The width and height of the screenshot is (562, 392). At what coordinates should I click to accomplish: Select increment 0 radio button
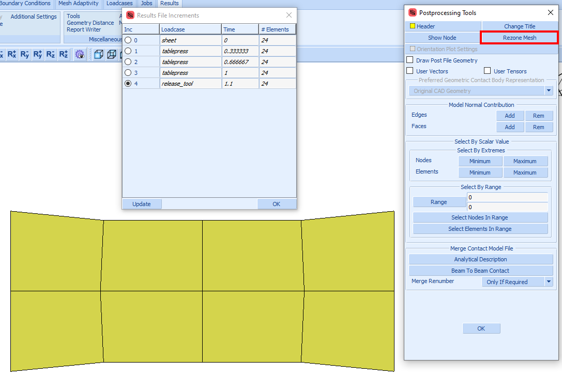(128, 40)
